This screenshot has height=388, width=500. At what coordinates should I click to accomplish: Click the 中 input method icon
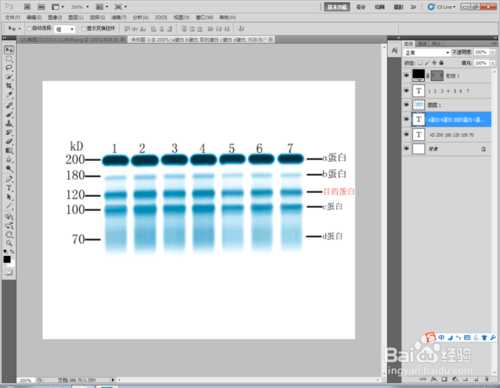click(441, 337)
